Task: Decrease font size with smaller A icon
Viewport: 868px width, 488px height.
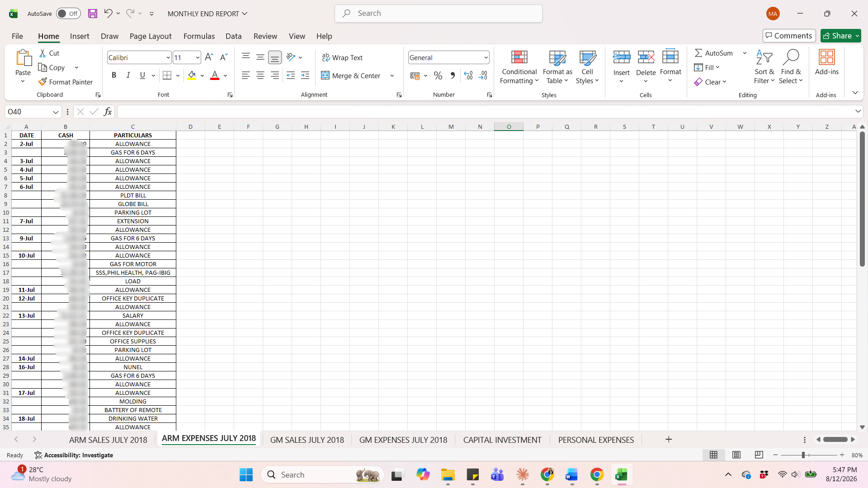Action: (223, 57)
